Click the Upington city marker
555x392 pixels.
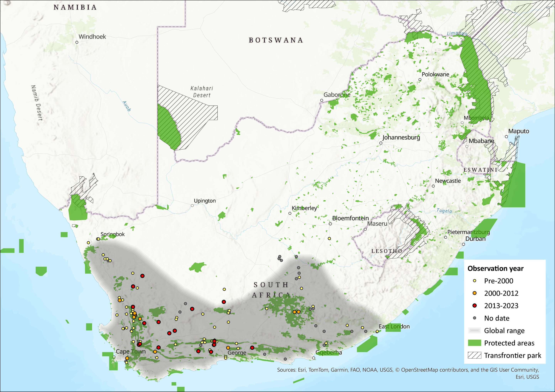point(192,206)
